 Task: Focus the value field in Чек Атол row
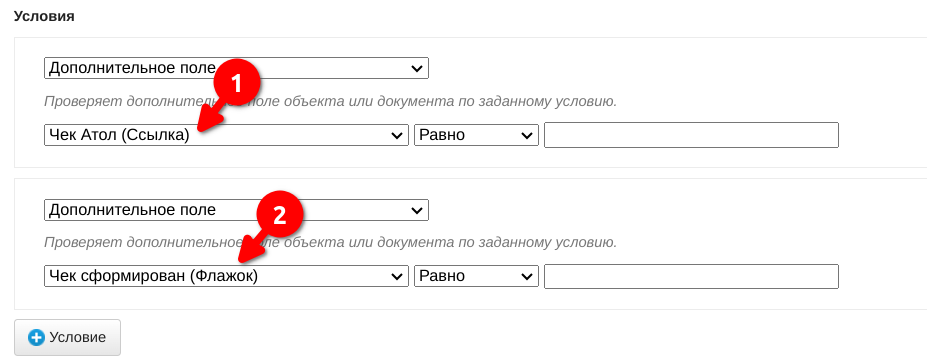(691, 135)
